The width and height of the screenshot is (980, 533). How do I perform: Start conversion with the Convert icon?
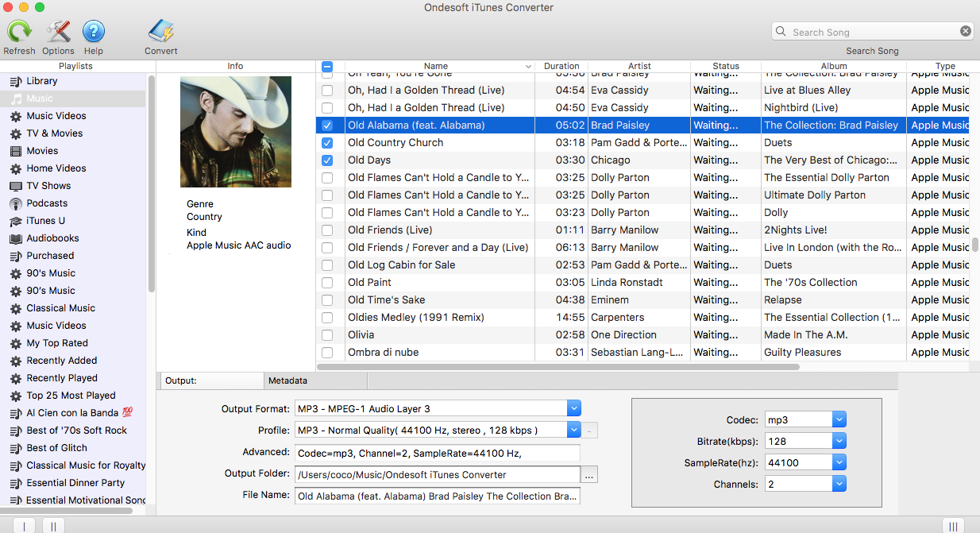pyautogui.click(x=160, y=32)
